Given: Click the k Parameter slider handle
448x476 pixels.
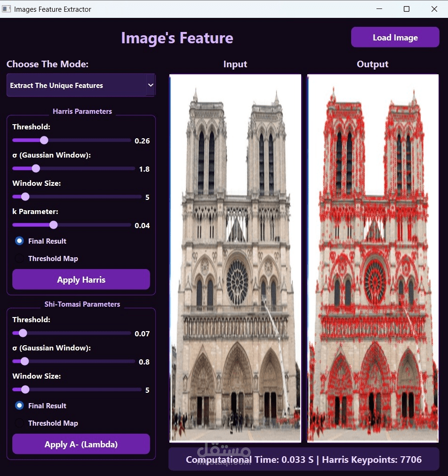Looking at the screenshot, I should click(54, 225).
